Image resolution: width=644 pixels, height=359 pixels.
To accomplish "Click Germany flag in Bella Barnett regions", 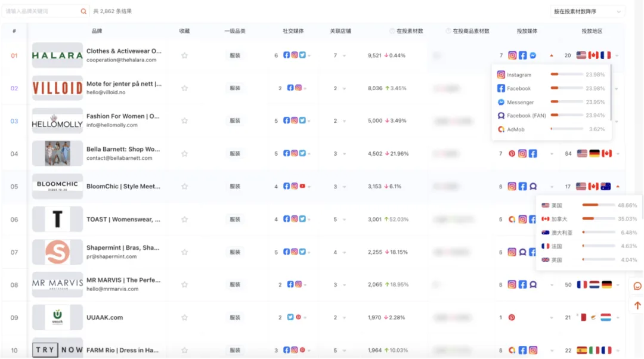I will tap(595, 154).
